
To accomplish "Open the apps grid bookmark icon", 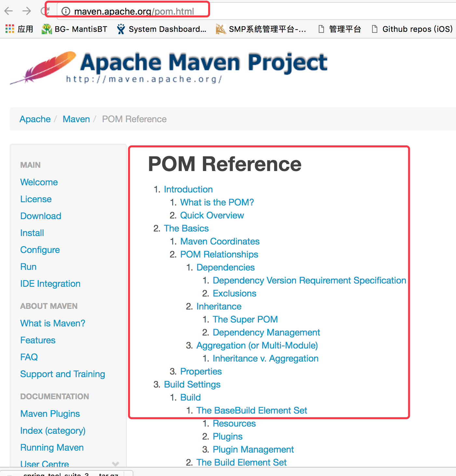I will [x=10, y=29].
